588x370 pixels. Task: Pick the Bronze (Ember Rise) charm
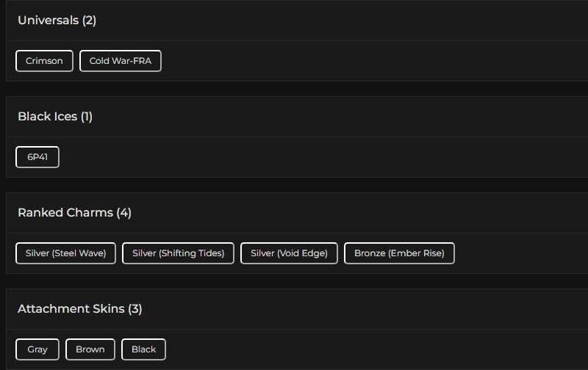(x=399, y=253)
